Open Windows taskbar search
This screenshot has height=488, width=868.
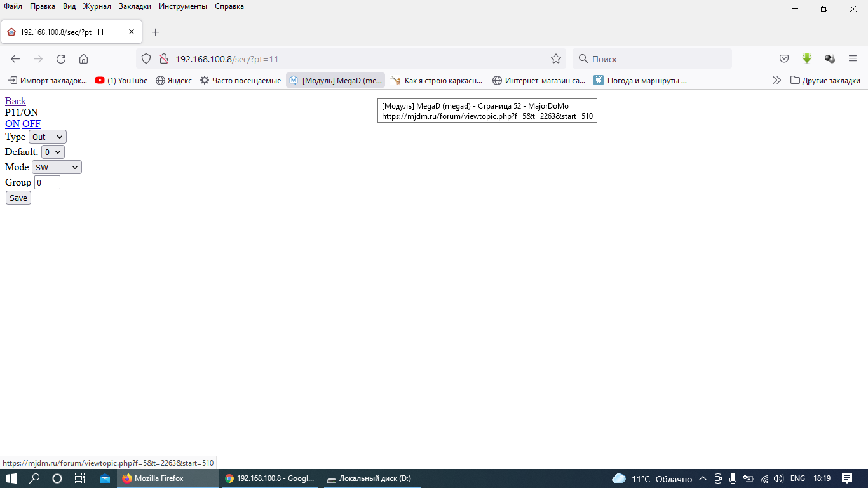34,478
